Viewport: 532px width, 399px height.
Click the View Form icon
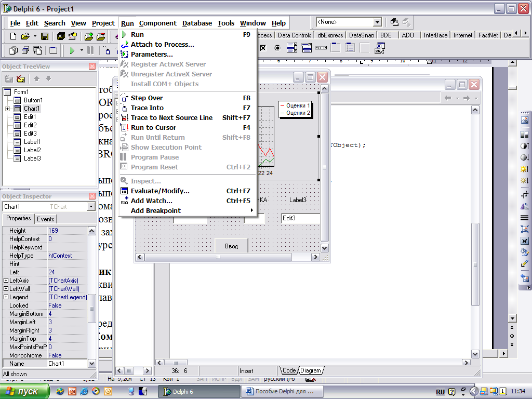tap(25, 50)
